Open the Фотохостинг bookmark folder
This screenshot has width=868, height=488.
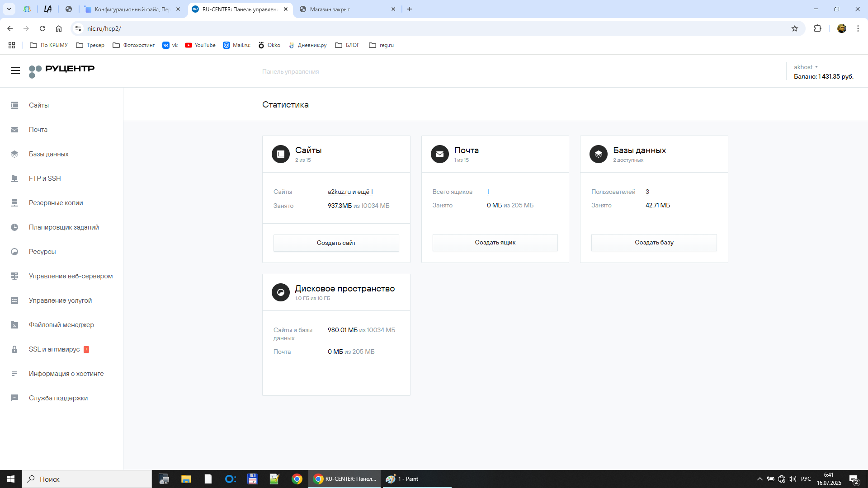pos(133,45)
